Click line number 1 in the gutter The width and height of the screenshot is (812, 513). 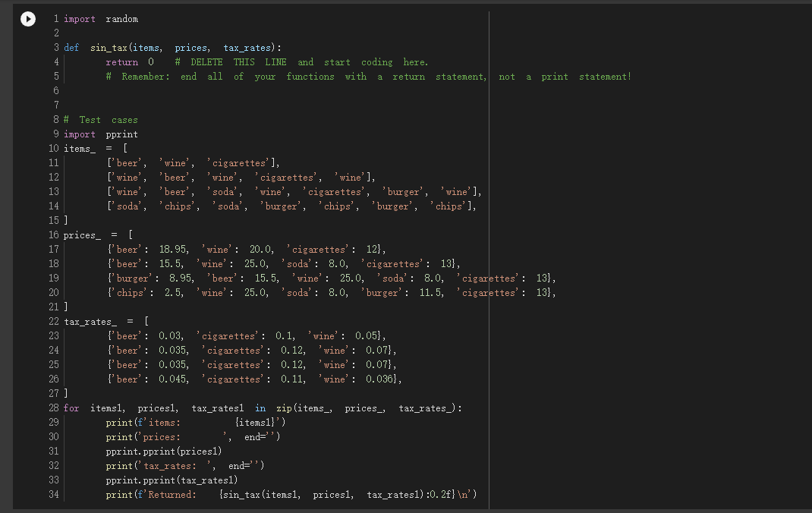(55, 18)
